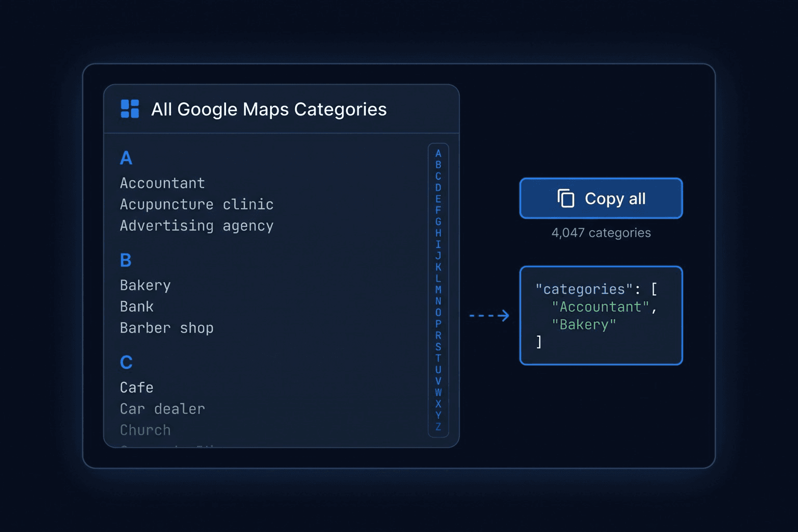The image size is (798, 532).
Task: Jump to letter P in alphabet index
Action: 438,324
